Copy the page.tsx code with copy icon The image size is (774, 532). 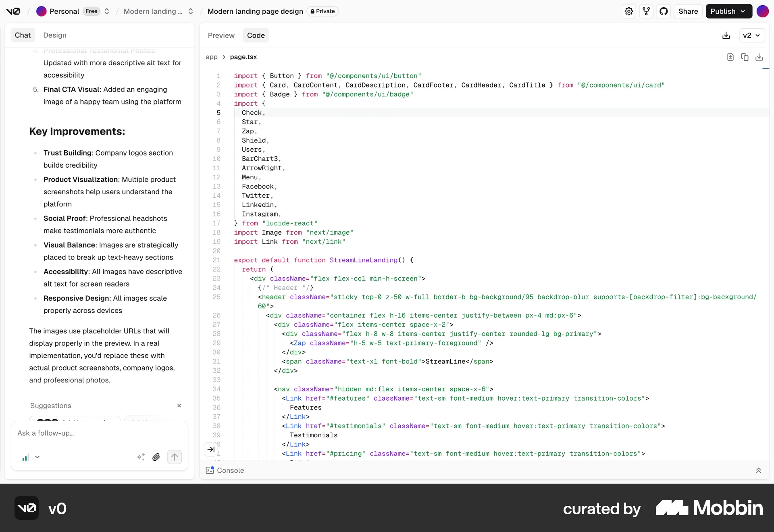click(x=745, y=57)
